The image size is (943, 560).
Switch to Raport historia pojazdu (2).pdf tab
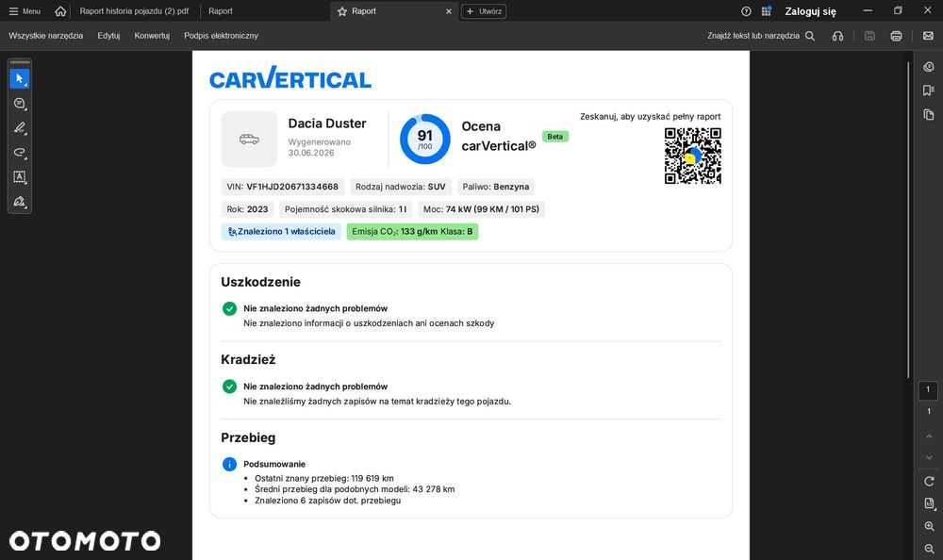pos(134,11)
